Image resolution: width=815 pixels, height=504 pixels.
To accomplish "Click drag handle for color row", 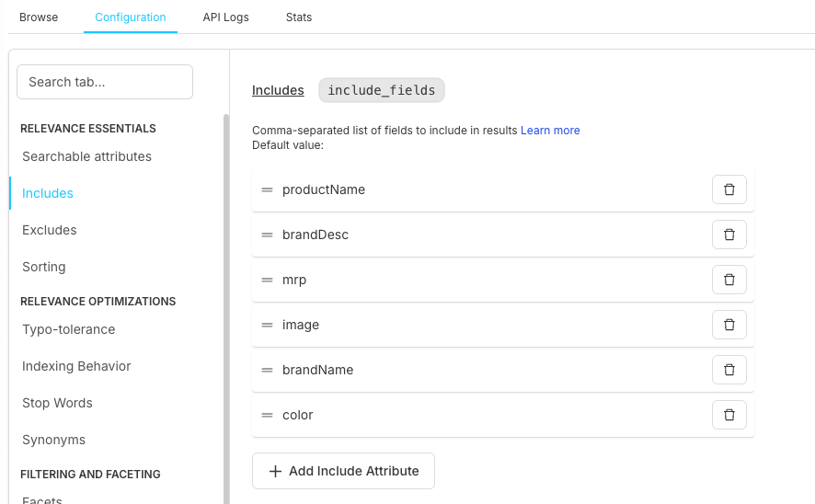I will coord(267,415).
